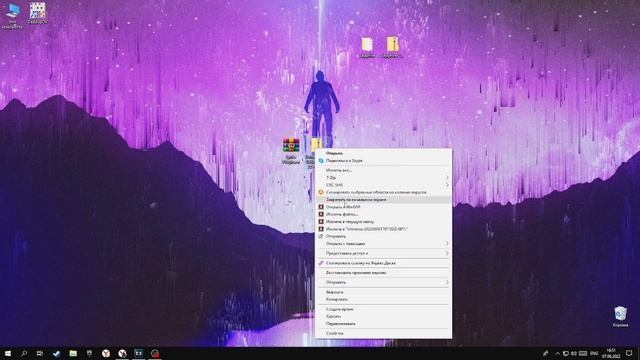Choose Копировать in context menu

(x=384, y=300)
